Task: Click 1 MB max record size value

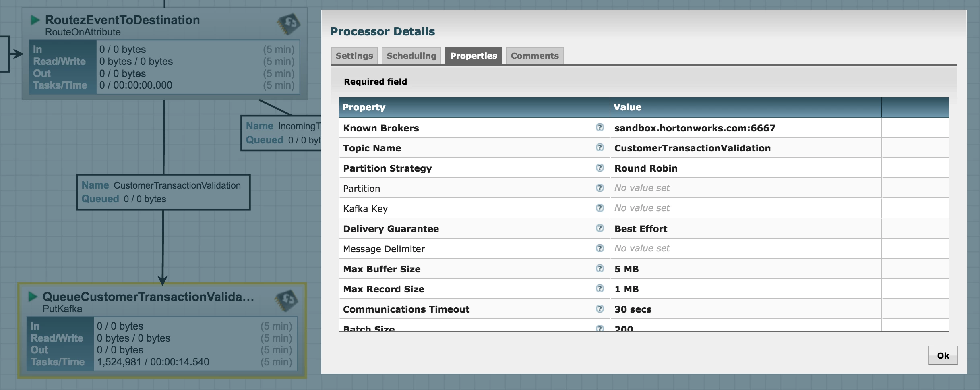Action: pyautogui.click(x=626, y=289)
